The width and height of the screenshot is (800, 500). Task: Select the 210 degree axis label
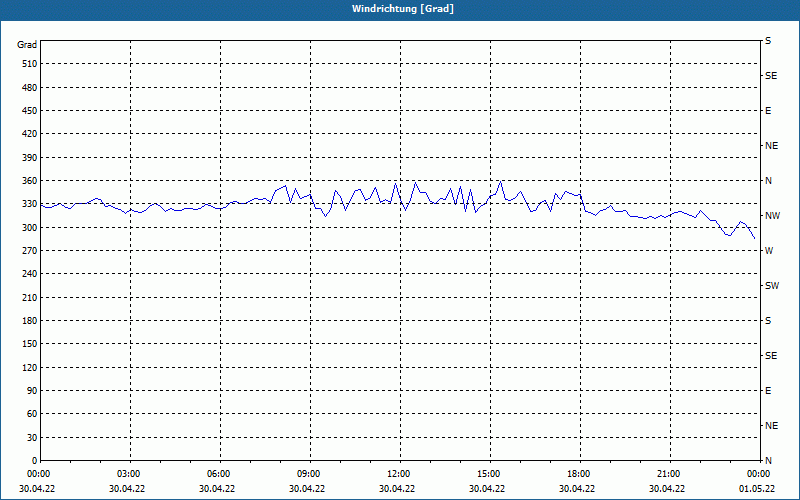[x=30, y=297]
